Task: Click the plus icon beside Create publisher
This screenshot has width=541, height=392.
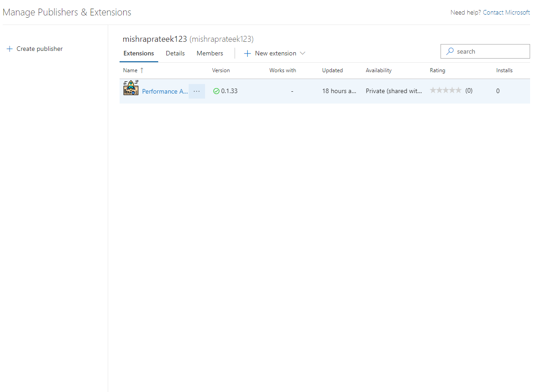Action: coord(10,49)
